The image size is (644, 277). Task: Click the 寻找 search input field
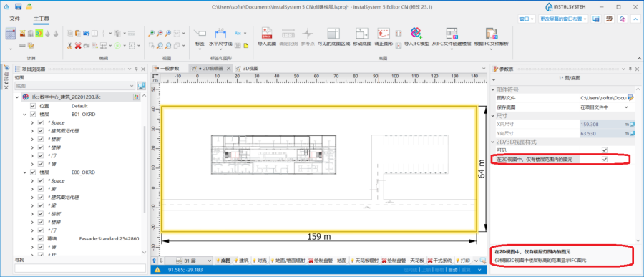[x=80, y=268]
